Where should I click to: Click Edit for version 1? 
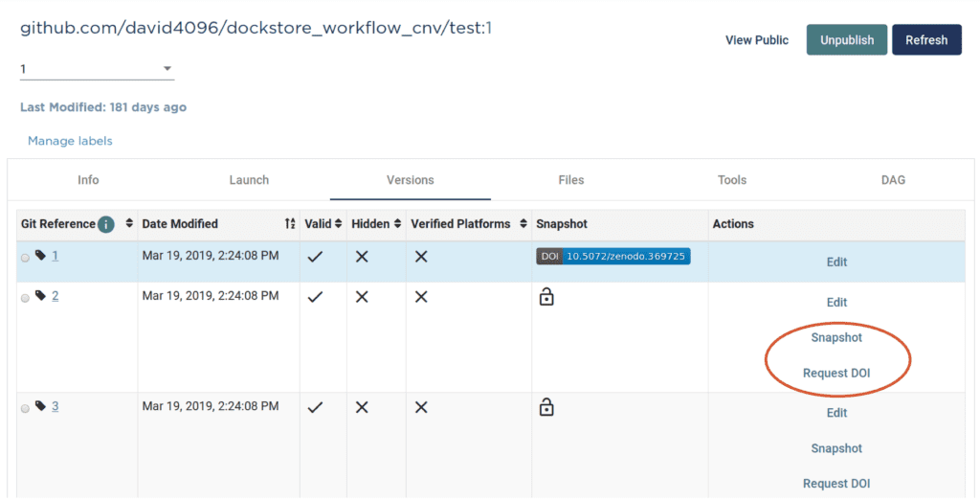click(x=836, y=262)
